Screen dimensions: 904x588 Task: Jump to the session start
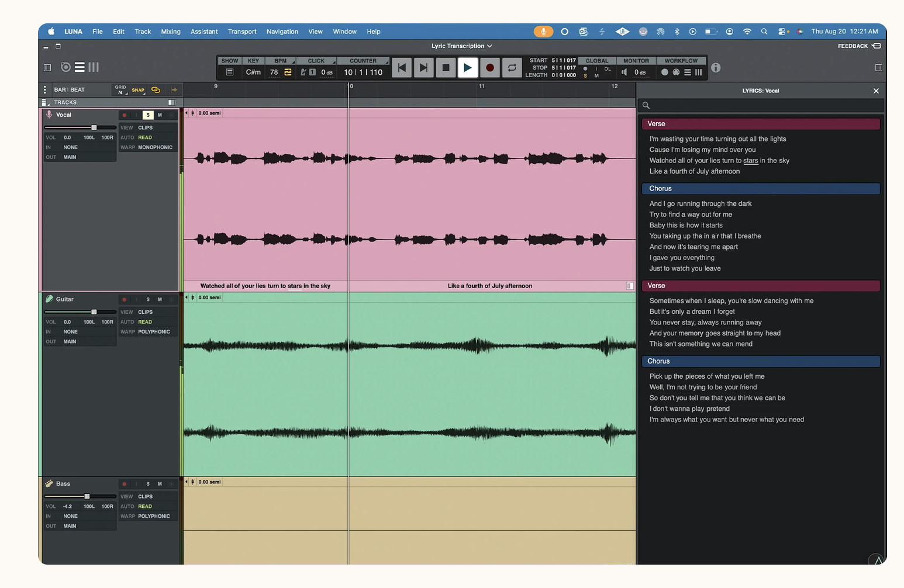tap(402, 68)
